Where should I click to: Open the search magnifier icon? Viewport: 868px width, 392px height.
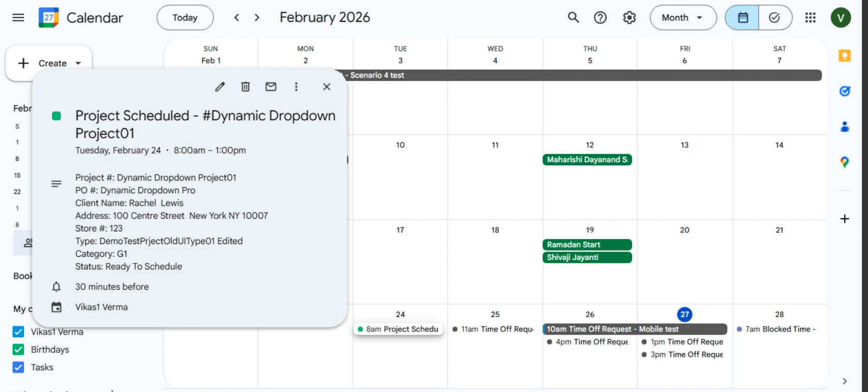(573, 18)
